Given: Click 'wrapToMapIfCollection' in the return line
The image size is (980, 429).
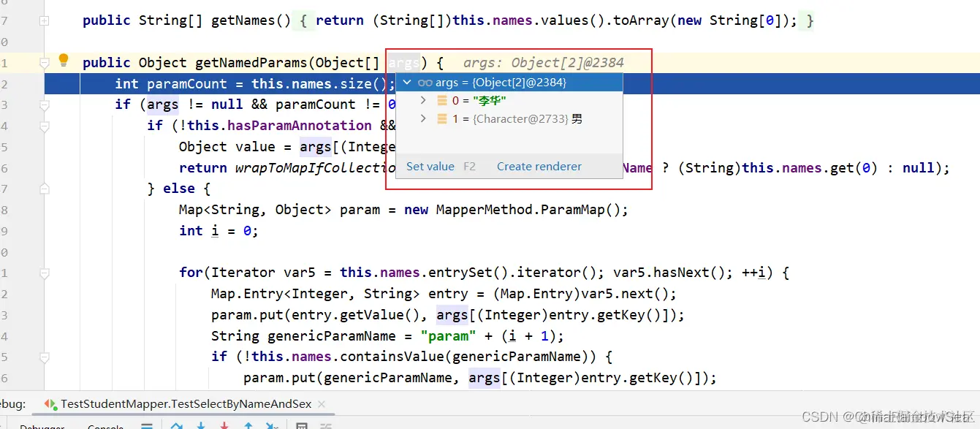Looking at the screenshot, I should [316, 168].
